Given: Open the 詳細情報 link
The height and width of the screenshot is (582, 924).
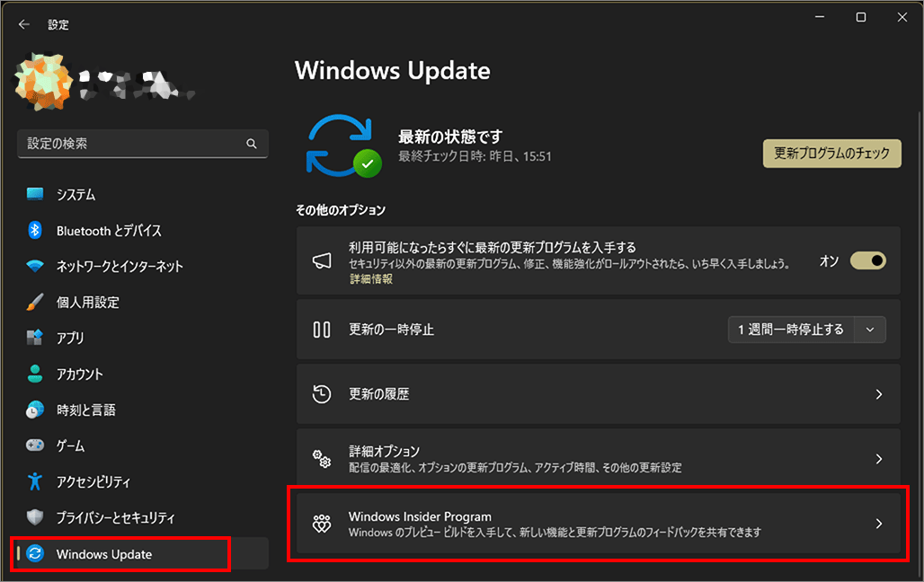Looking at the screenshot, I should point(370,279).
